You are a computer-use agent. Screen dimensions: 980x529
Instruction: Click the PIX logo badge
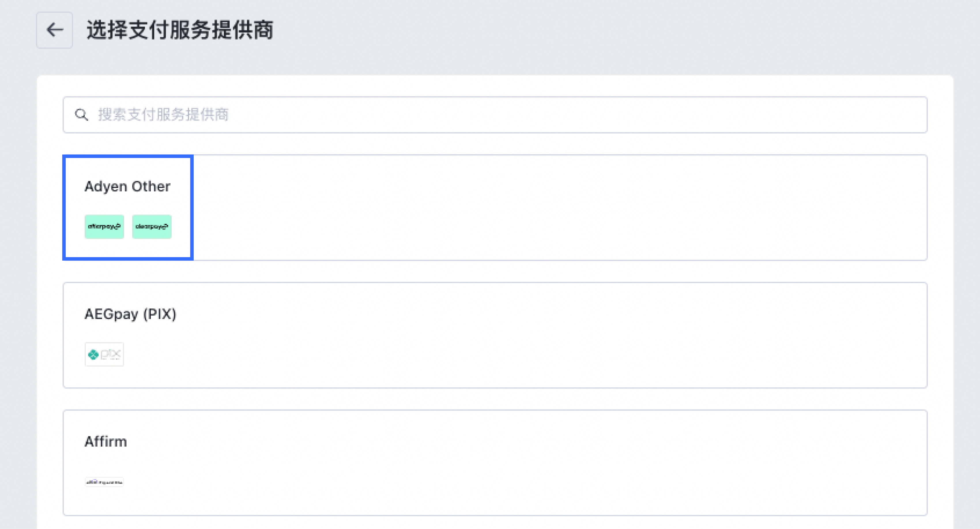[104, 354]
